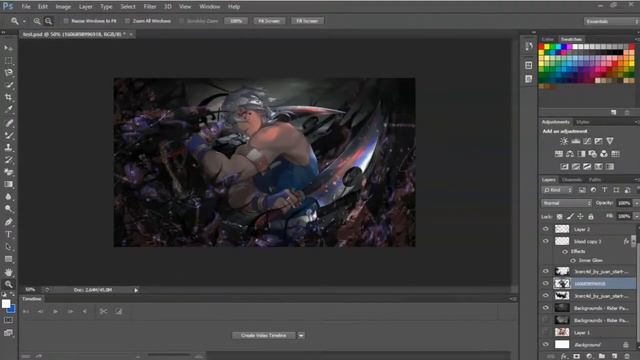Image resolution: width=640 pixels, height=360 pixels.
Task: Switch to the Color panel tab
Action: pos(548,39)
